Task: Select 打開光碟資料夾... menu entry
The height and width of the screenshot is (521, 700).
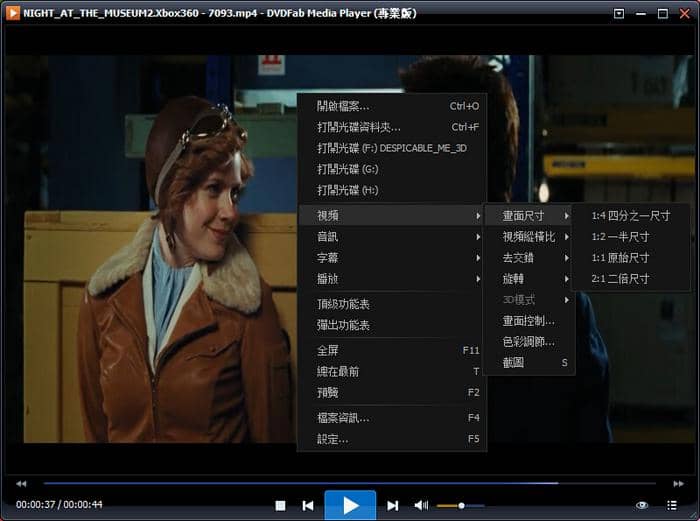Action: pyautogui.click(x=392, y=127)
